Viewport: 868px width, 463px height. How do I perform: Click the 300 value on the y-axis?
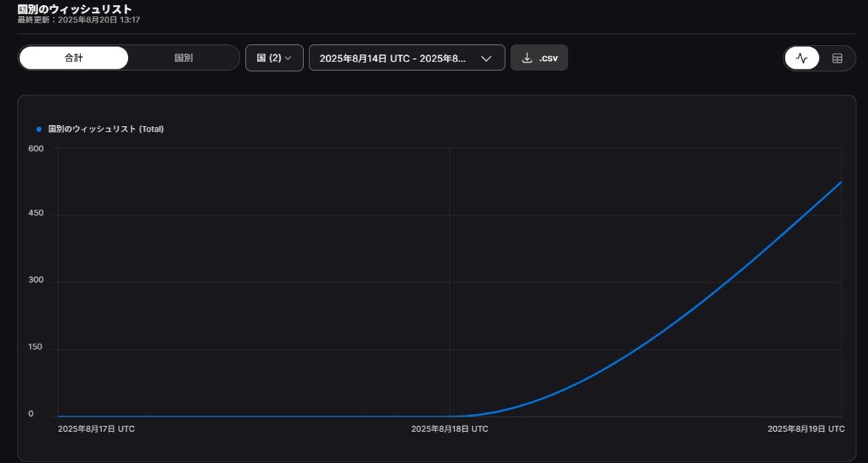coord(36,281)
